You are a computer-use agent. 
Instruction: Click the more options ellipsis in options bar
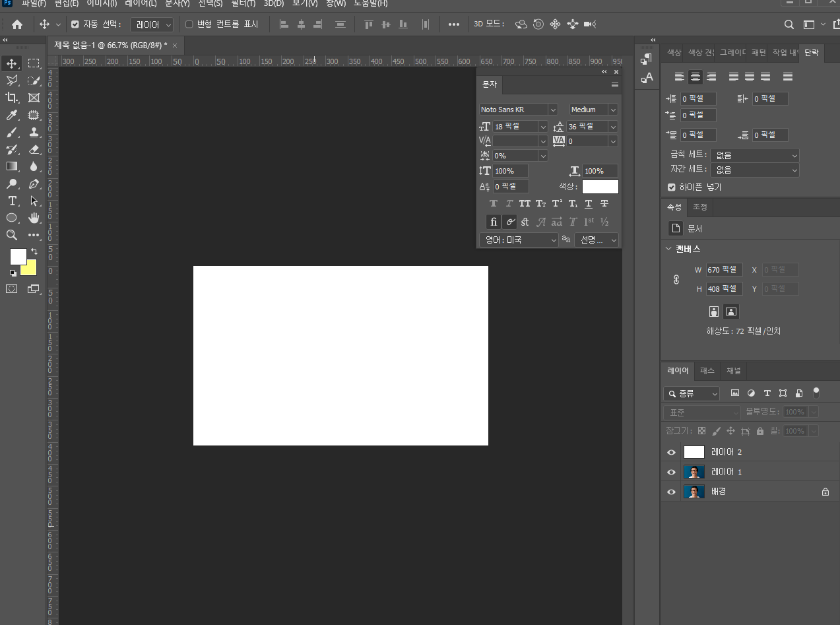tap(453, 24)
